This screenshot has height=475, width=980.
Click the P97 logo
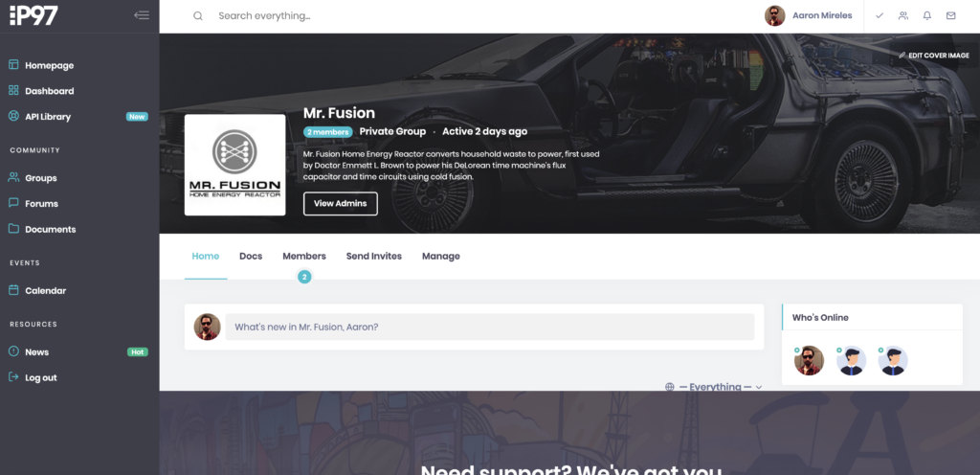(x=33, y=15)
